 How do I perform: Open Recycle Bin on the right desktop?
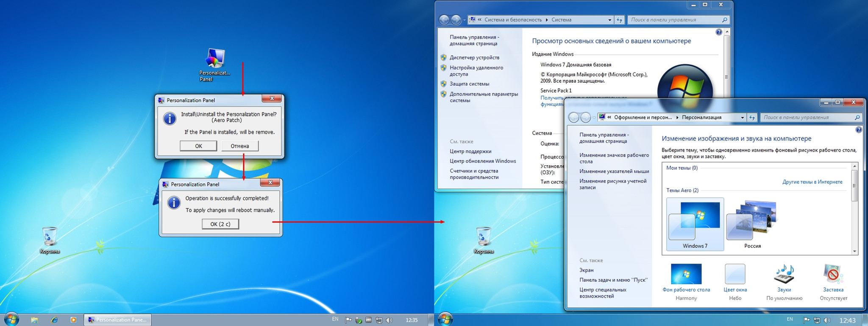click(484, 240)
